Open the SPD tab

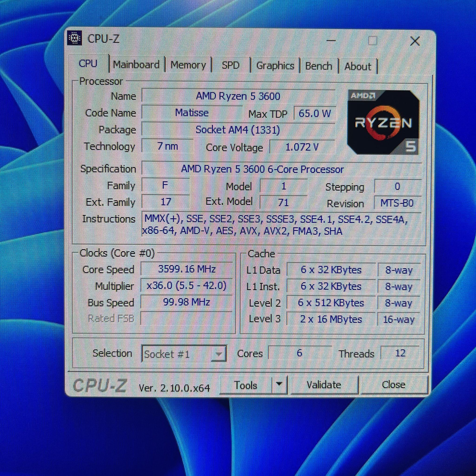coord(231,66)
